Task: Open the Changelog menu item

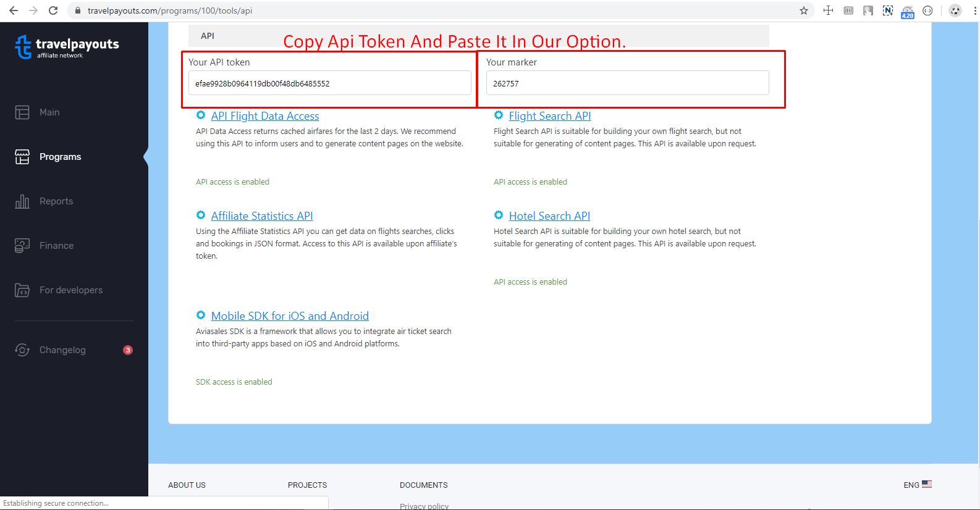Action: pos(62,350)
